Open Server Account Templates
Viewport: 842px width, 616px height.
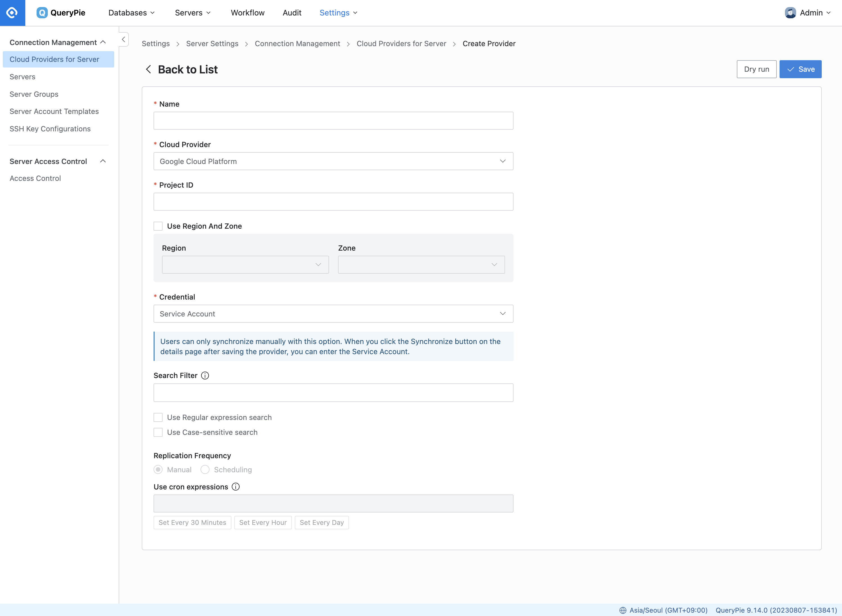click(54, 111)
